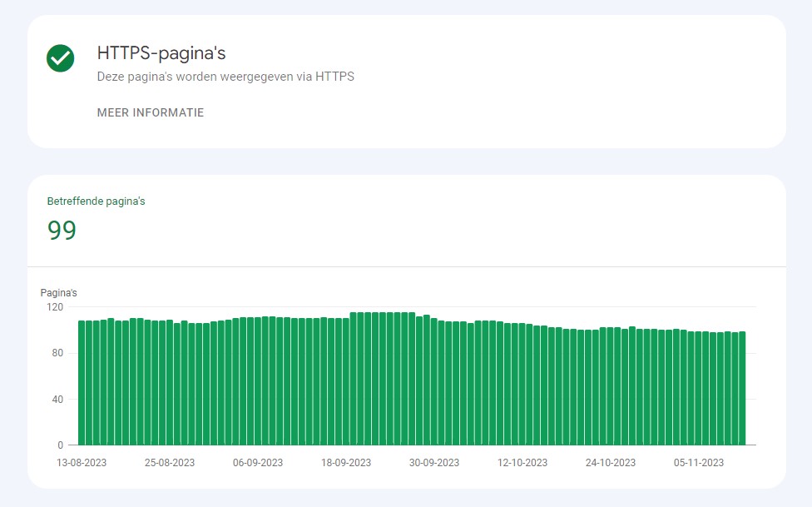
Task: Select the first bar in the chart
Action: [x=82, y=383]
